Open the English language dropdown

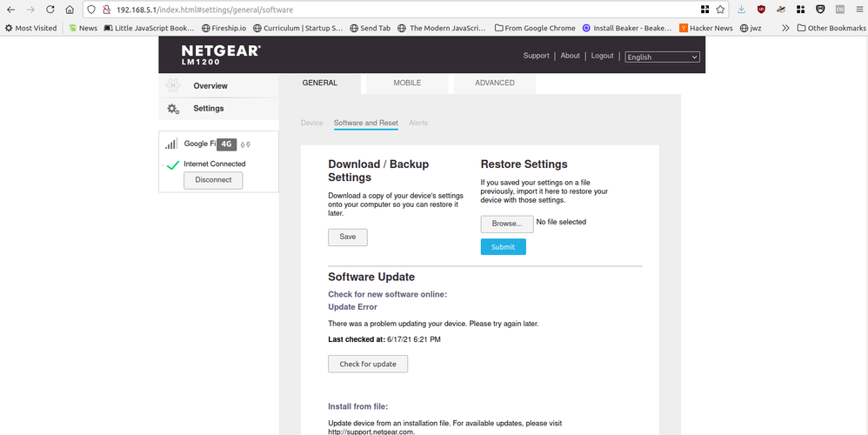(662, 57)
